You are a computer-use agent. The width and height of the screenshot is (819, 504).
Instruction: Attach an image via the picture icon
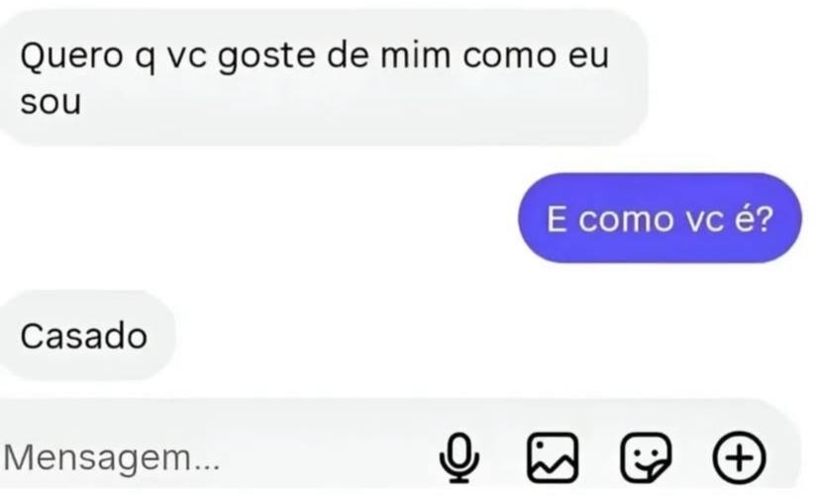553,458
